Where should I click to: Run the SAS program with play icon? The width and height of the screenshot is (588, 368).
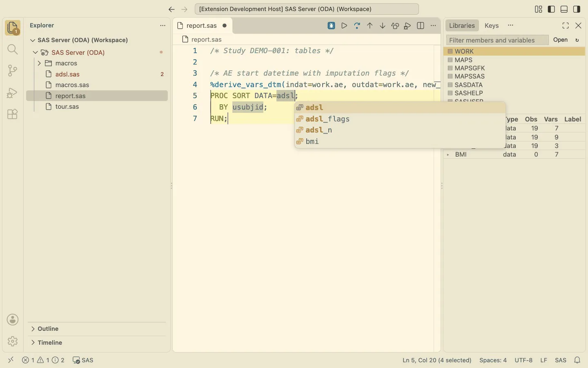345,26
